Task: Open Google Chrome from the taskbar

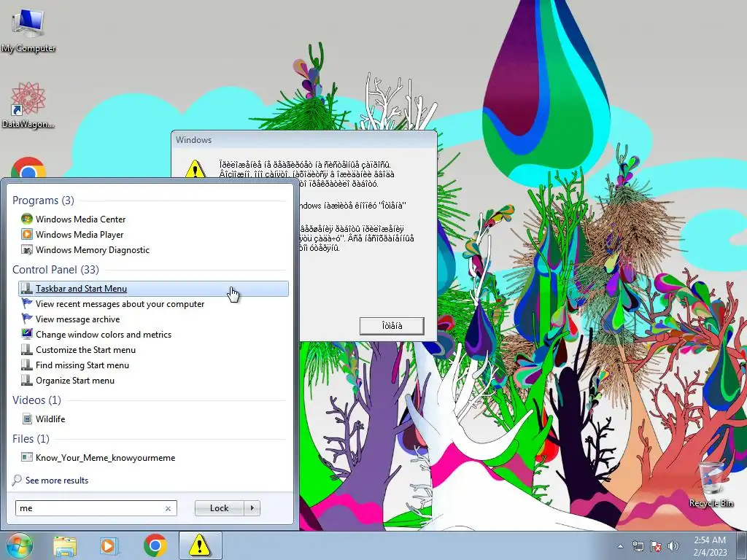Action: pos(155,545)
